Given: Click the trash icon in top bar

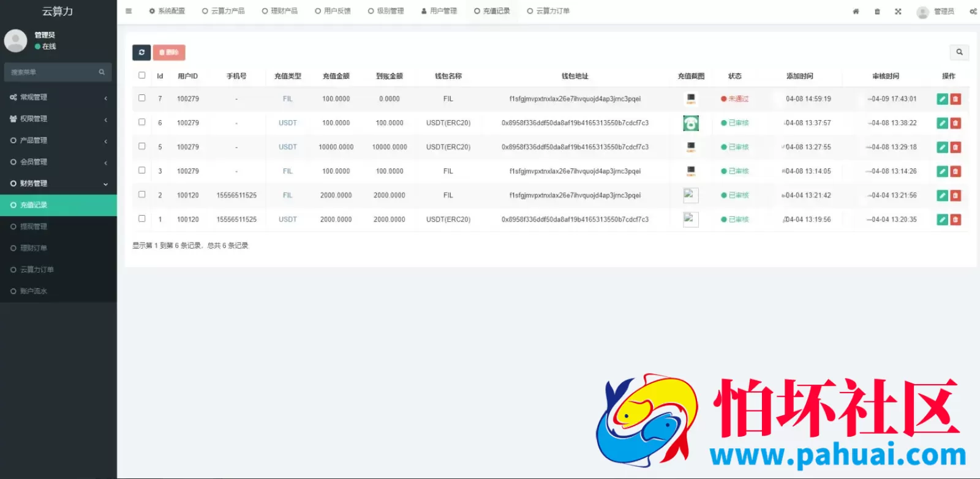Looking at the screenshot, I should click(x=877, y=12).
